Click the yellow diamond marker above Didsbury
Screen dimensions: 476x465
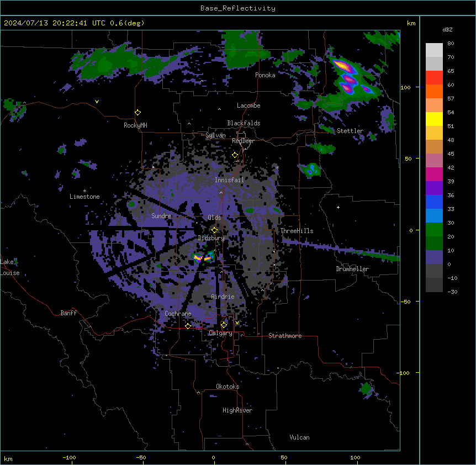[x=214, y=230]
